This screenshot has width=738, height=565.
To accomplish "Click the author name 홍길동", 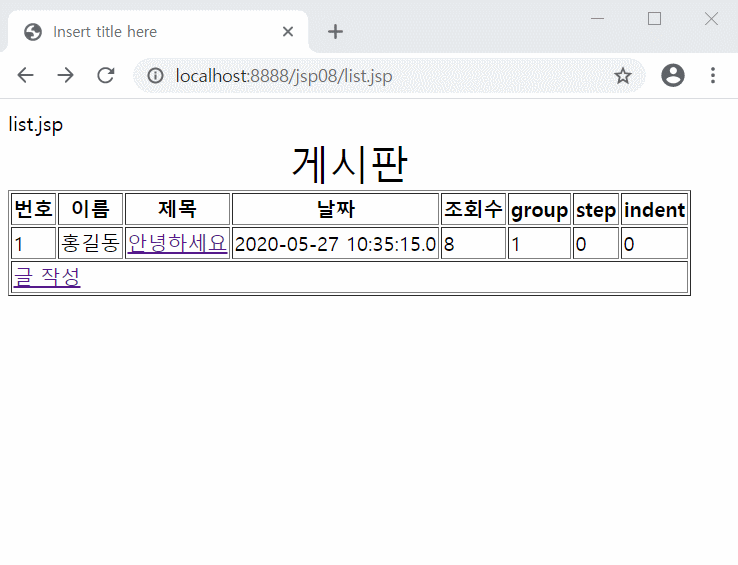I will pos(90,243).
